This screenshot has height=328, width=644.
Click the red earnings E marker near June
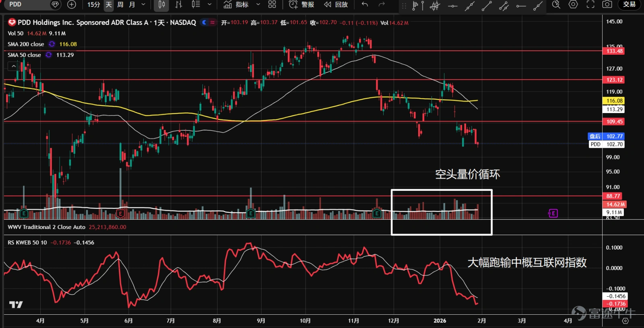[120, 213]
